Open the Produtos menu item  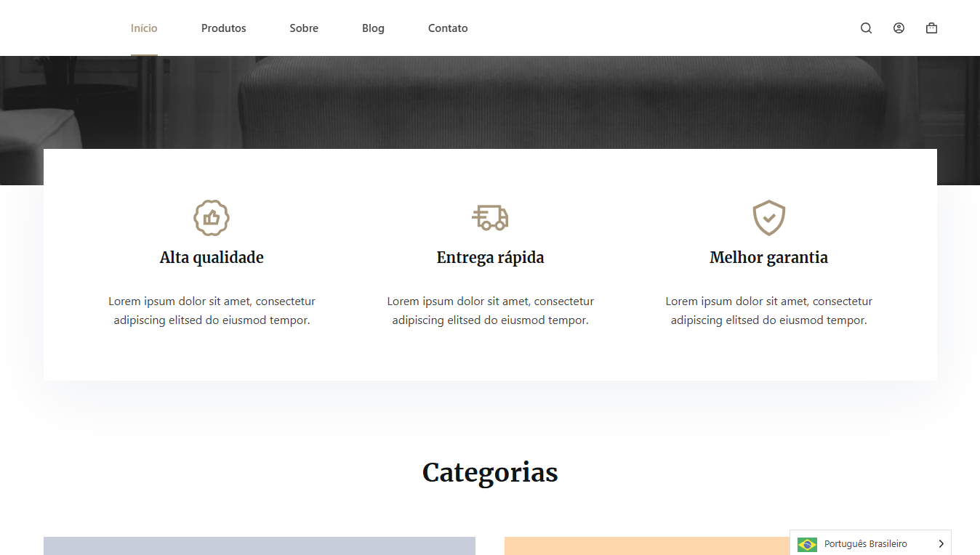pyautogui.click(x=224, y=28)
